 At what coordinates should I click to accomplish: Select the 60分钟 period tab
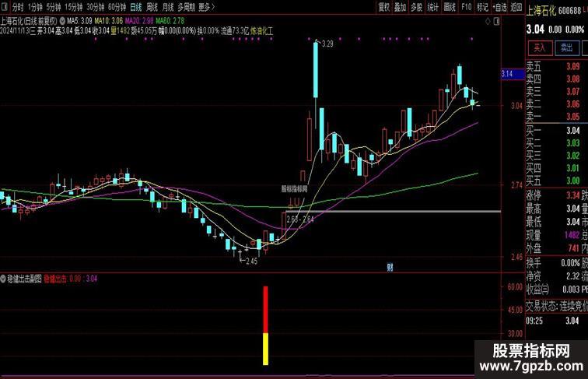click(x=117, y=7)
